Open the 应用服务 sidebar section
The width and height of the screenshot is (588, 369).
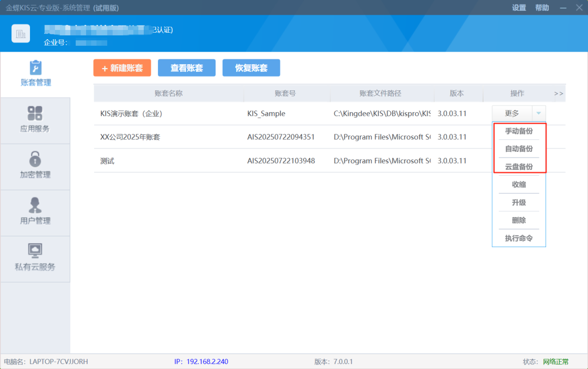point(35,120)
